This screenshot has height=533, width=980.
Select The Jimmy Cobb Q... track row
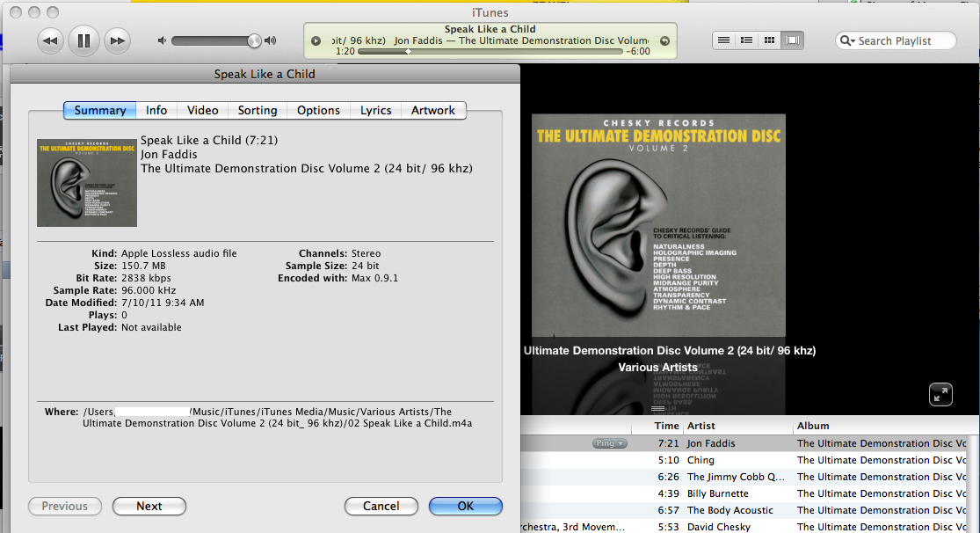pyautogui.click(x=744, y=477)
